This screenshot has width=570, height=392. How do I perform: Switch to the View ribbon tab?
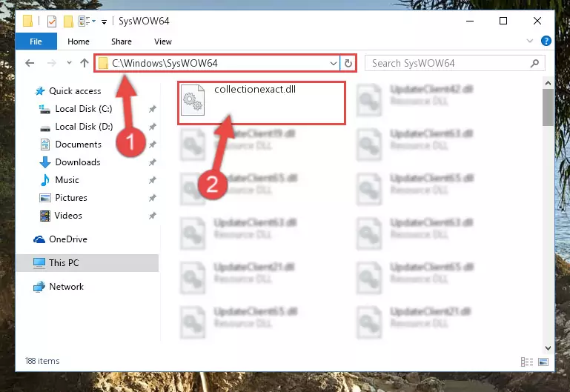point(162,41)
